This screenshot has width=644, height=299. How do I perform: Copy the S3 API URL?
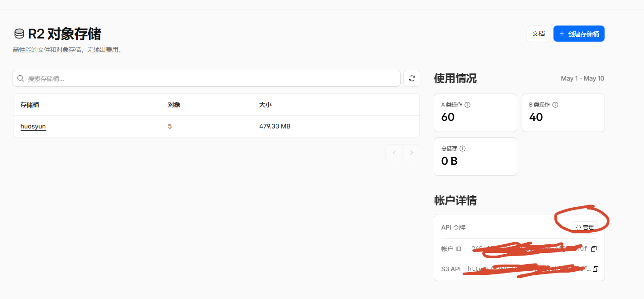(596, 269)
